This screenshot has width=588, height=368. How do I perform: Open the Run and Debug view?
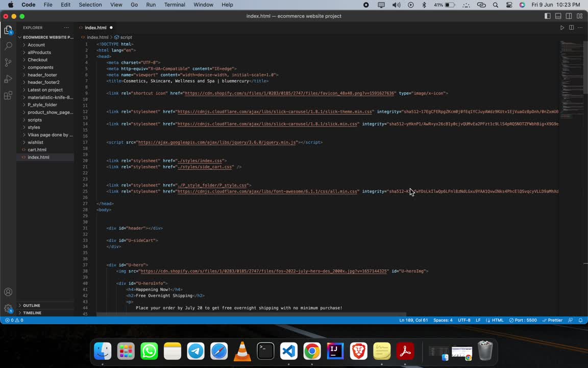(8, 79)
